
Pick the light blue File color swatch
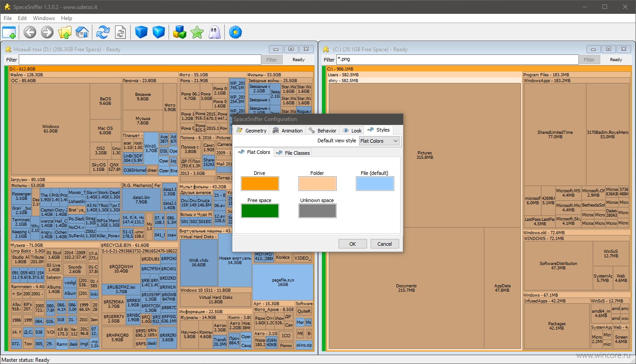click(375, 183)
